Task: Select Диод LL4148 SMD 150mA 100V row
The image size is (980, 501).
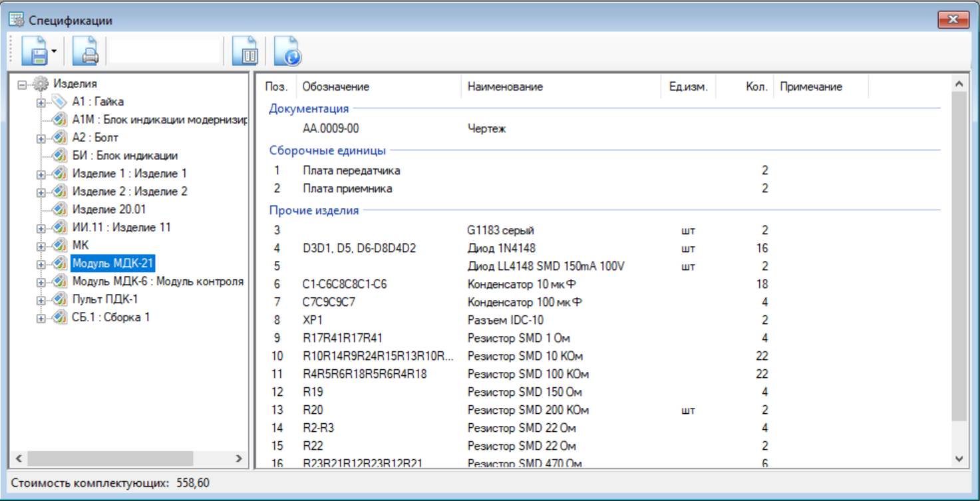Action: (x=604, y=267)
